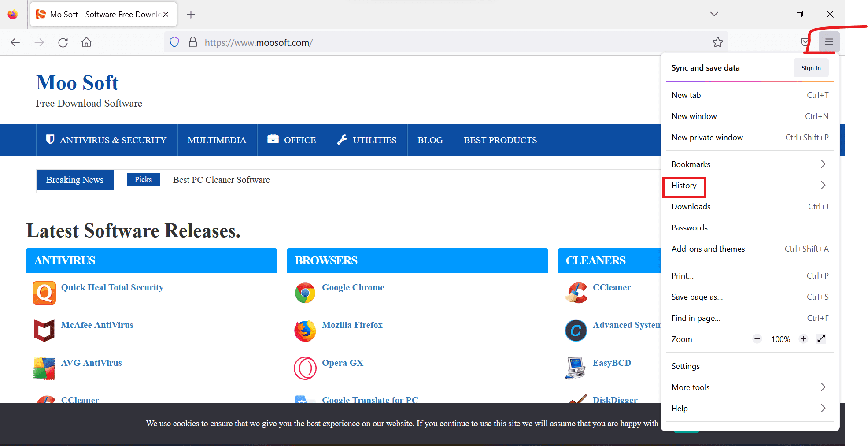
Task: Open the Google Chrome link
Action: [x=353, y=287]
